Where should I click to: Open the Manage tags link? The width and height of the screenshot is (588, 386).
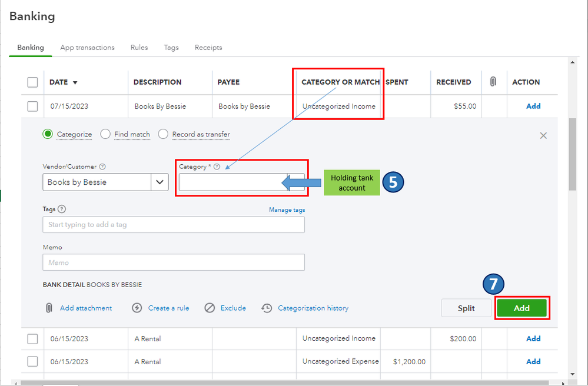[287, 209]
